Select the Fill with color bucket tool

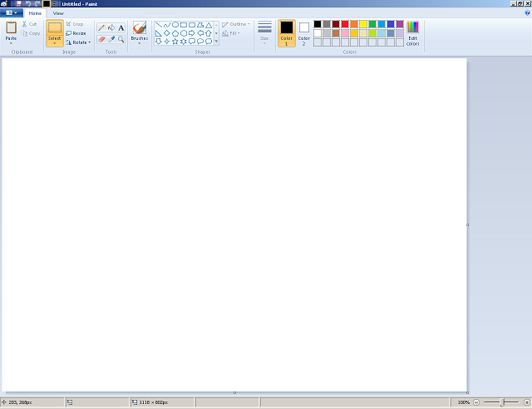coord(111,27)
